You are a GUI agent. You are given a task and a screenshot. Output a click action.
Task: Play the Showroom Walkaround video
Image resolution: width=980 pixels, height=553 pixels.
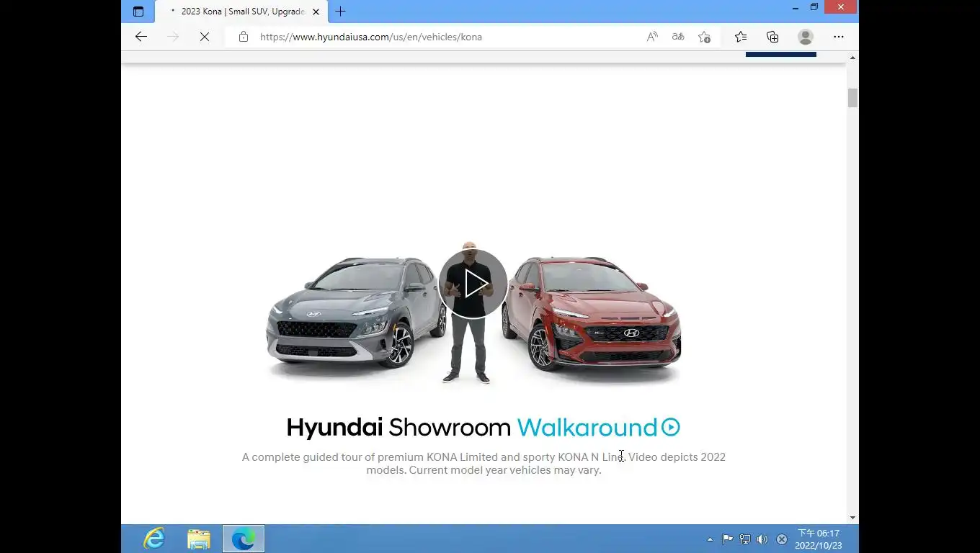473,284
